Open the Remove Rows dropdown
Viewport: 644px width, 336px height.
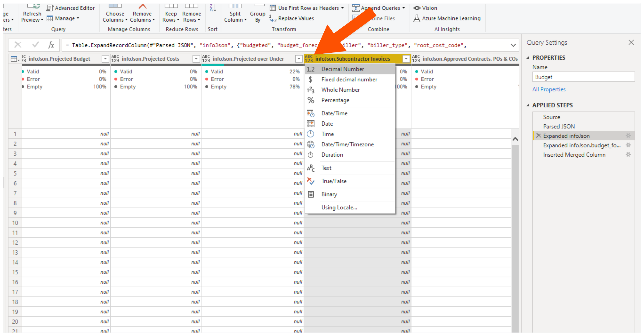point(192,14)
